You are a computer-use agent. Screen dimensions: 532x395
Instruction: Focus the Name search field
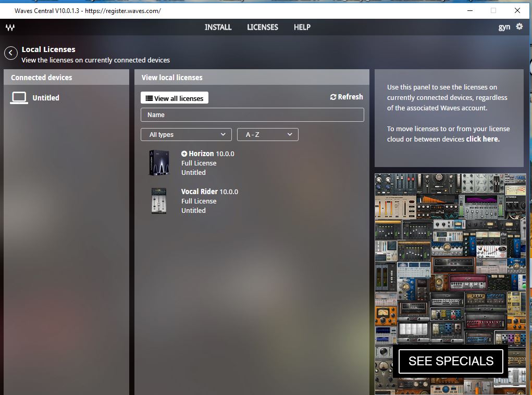(x=252, y=115)
